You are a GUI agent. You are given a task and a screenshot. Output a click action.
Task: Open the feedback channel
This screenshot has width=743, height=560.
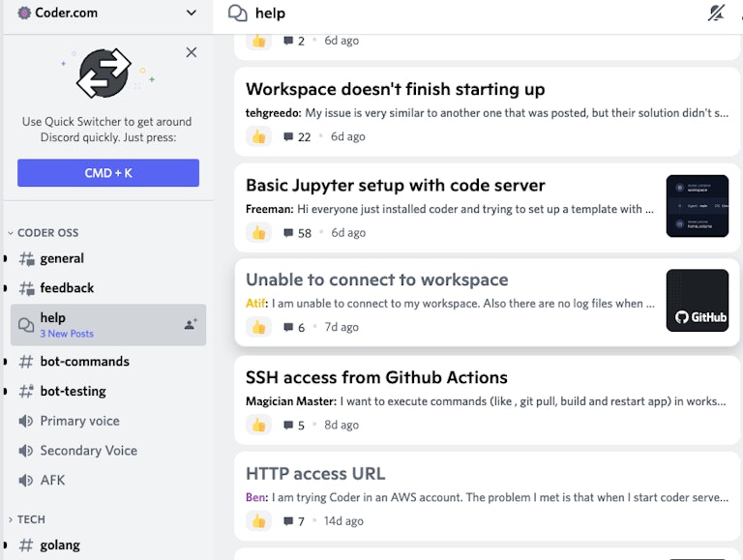tap(108, 288)
